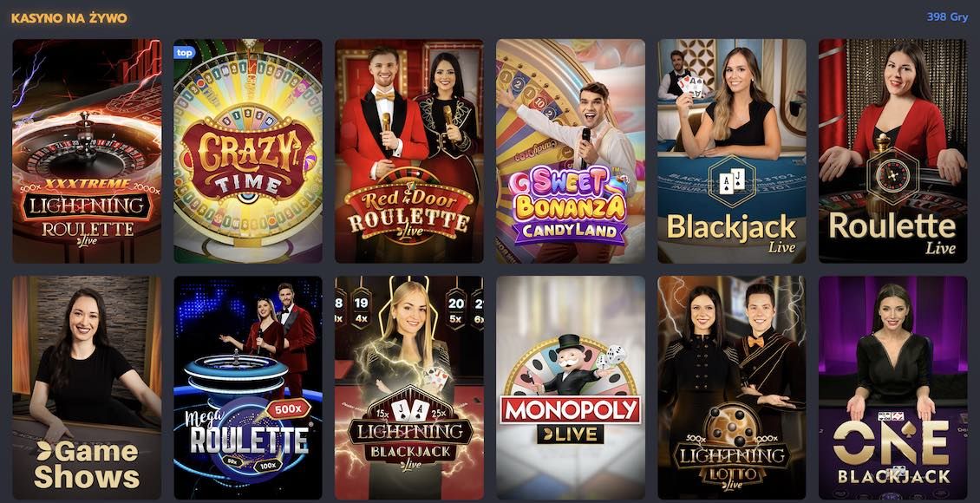Viewport: 980px width, 503px height.
Task: Open XXXtreme Lightning Roulette game tile
Action: tap(87, 151)
